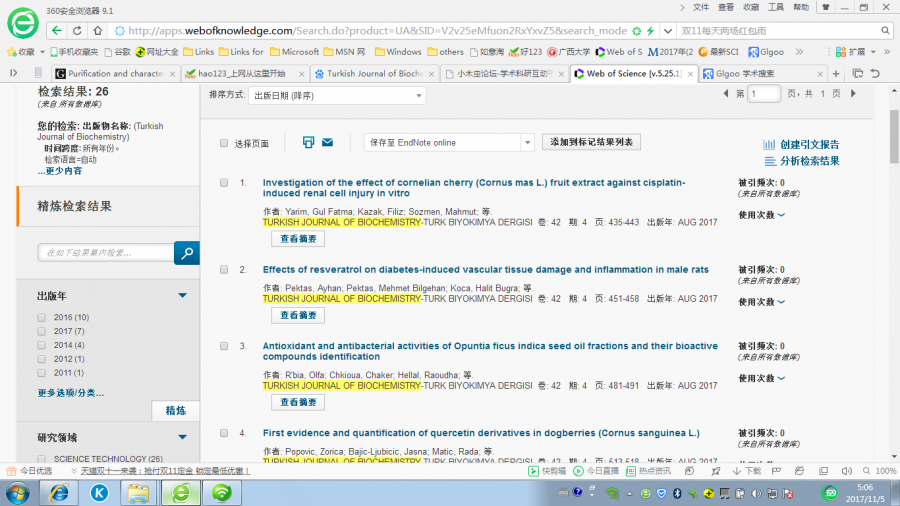This screenshot has height=506, width=900.
Task: Click the search within results field
Action: [106, 253]
